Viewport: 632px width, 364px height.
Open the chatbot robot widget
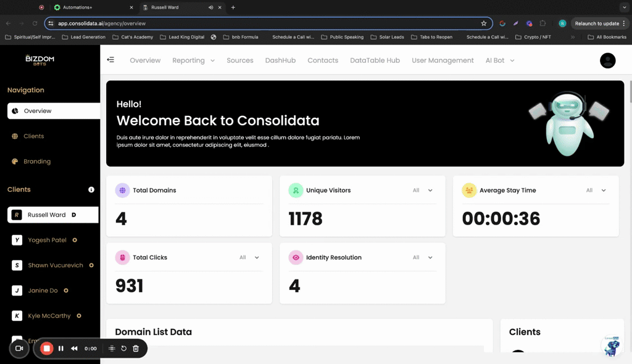[612, 347]
